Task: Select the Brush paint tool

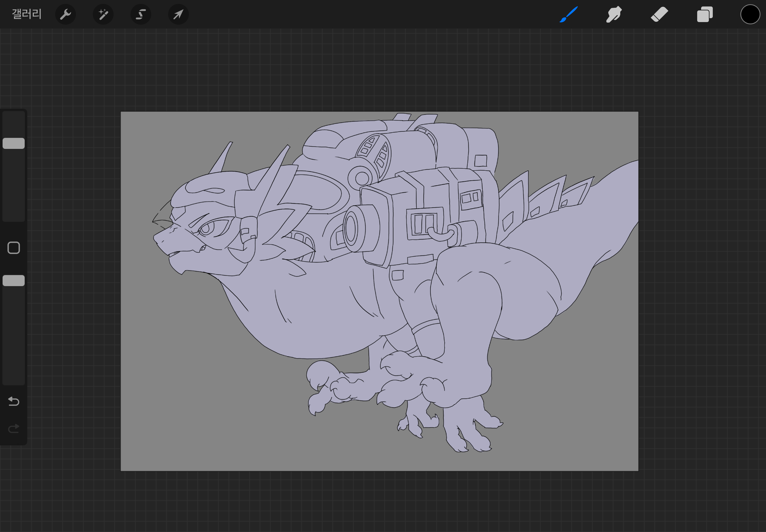Action: click(569, 14)
